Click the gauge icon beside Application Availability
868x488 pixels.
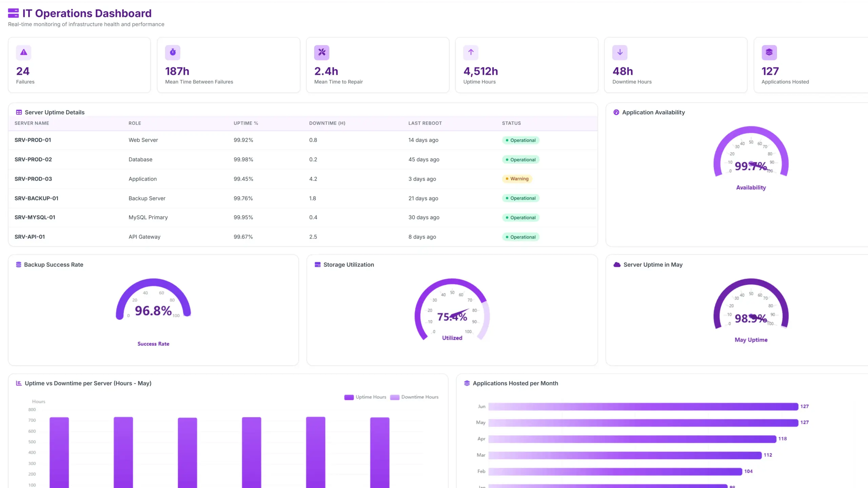click(x=616, y=112)
